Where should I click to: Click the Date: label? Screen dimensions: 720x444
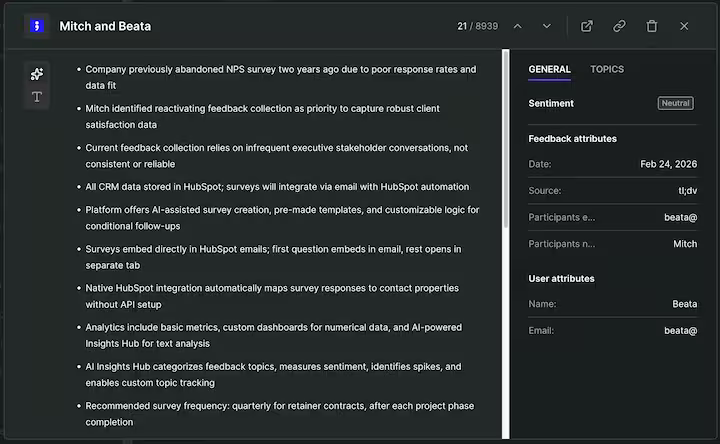tap(540, 164)
